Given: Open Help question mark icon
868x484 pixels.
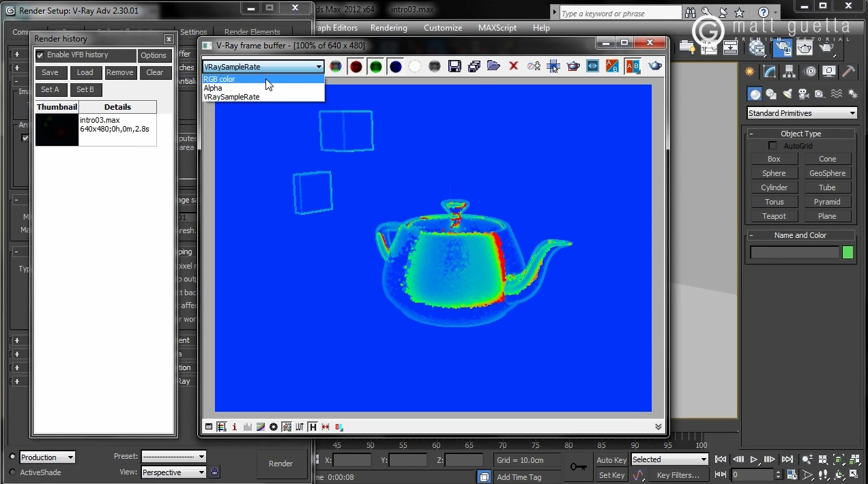Looking at the screenshot, I should (764, 13).
